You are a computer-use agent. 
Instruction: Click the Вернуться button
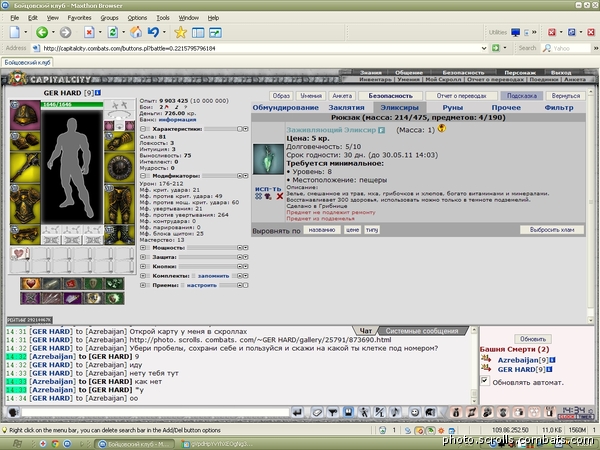(x=566, y=96)
